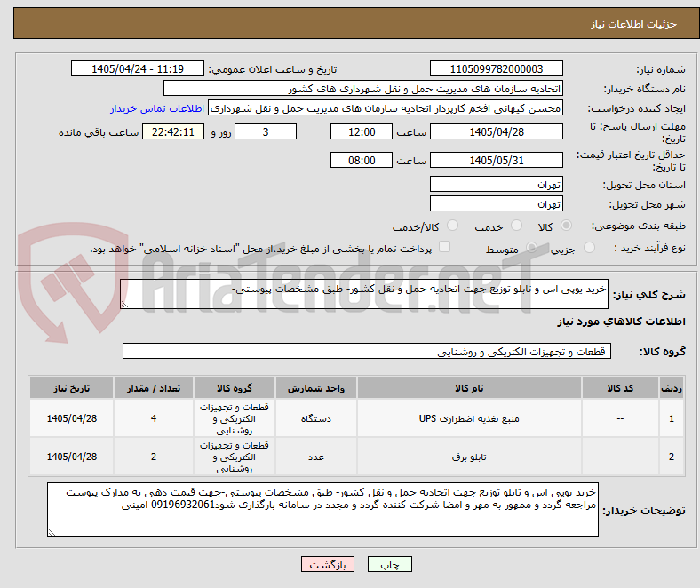The height and width of the screenshot is (588, 700).
Task: Click the announcement date field 1405/04/24 - 11:19
Action: (138, 68)
